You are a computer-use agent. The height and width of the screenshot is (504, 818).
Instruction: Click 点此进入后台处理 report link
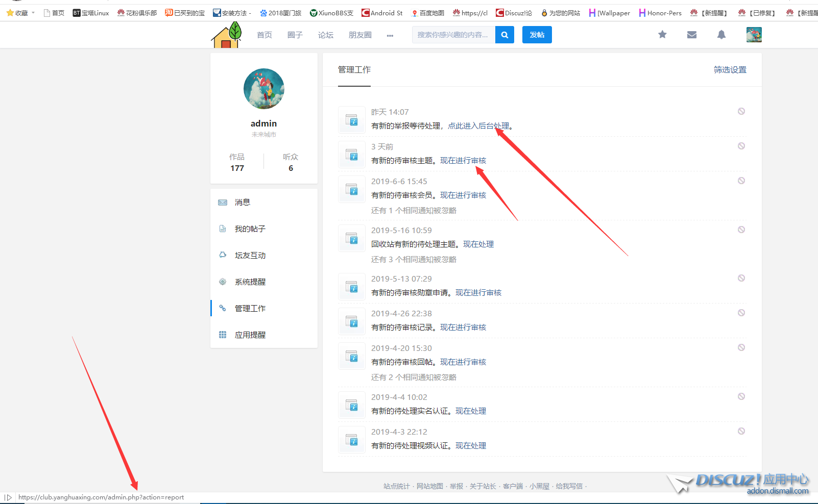tap(478, 126)
